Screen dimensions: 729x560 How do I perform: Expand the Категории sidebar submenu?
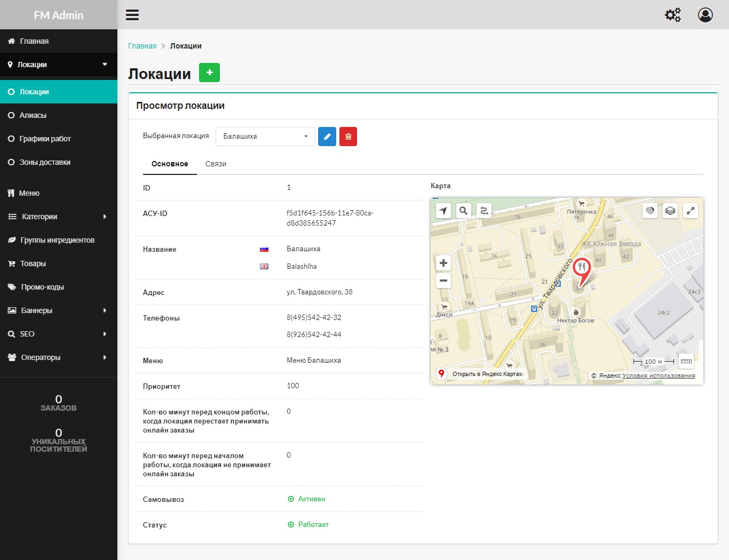coord(59,217)
